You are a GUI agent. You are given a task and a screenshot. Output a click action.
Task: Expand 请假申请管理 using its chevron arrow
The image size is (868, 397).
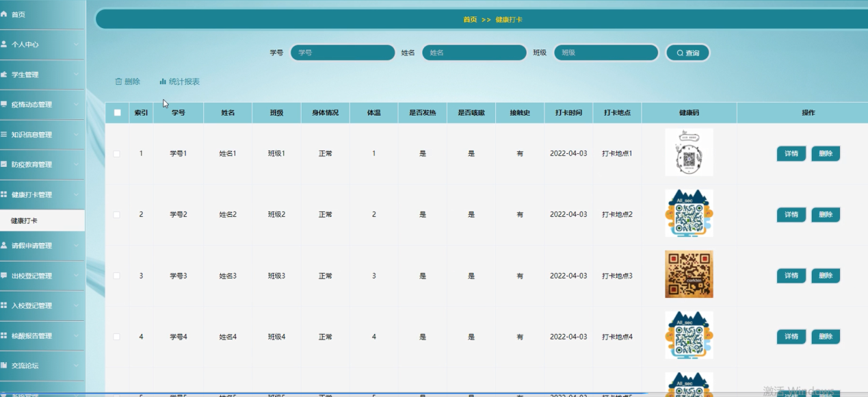coord(77,246)
